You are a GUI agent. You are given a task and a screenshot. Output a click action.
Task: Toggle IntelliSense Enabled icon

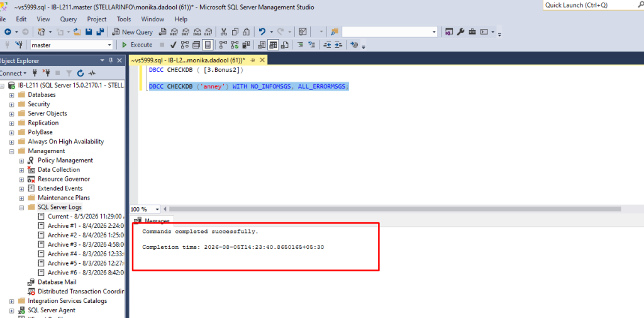tap(208, 45)
